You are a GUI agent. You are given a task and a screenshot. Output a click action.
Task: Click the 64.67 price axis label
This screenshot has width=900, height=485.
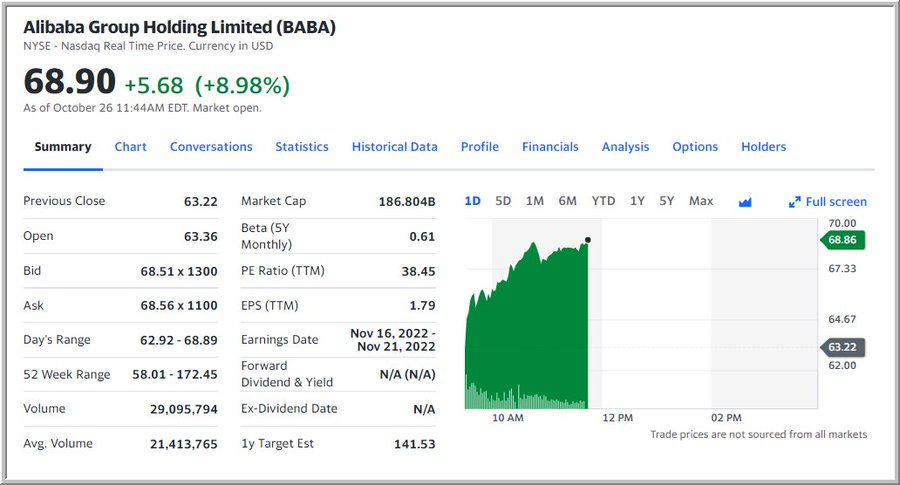842,319
